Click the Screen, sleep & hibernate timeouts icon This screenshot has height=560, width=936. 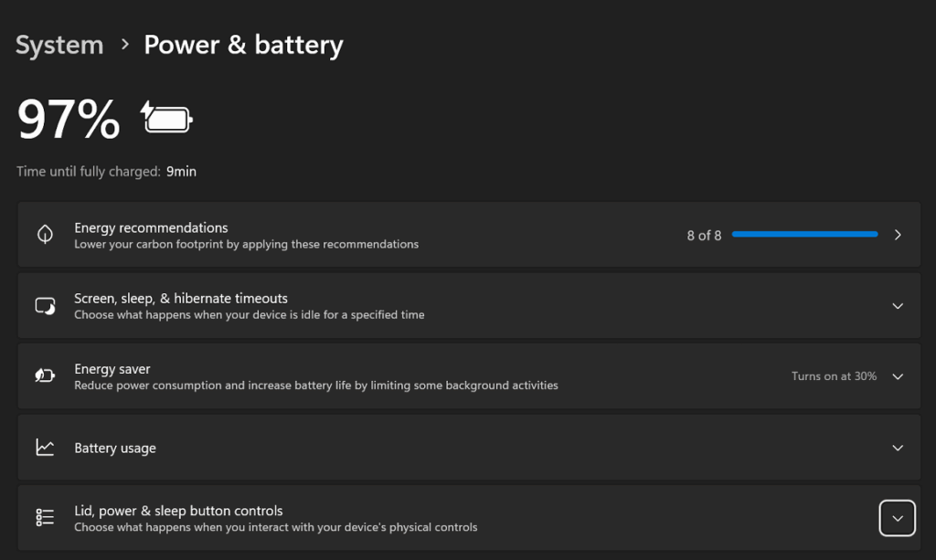(45, 306)
